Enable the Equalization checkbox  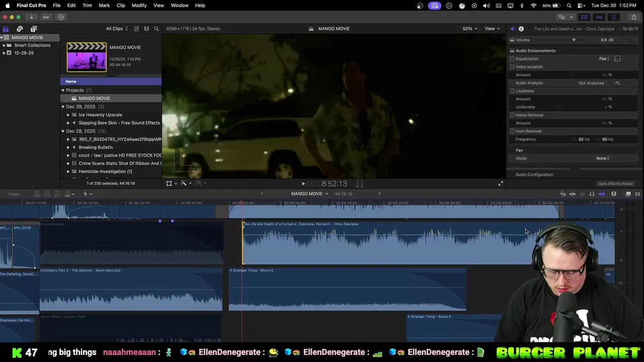512,59
